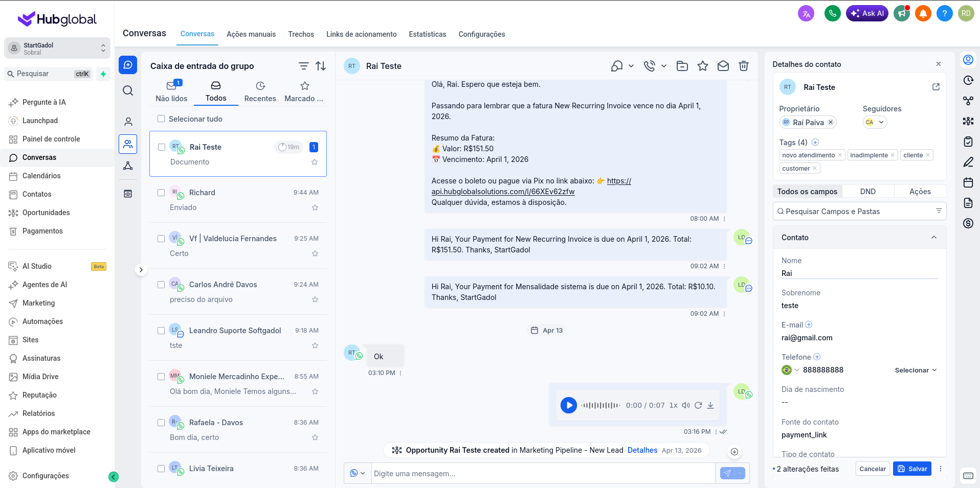Viewport: 980px width, 488px height.
Task: Collapse the Contato section
Action: [x=934, y=238]
